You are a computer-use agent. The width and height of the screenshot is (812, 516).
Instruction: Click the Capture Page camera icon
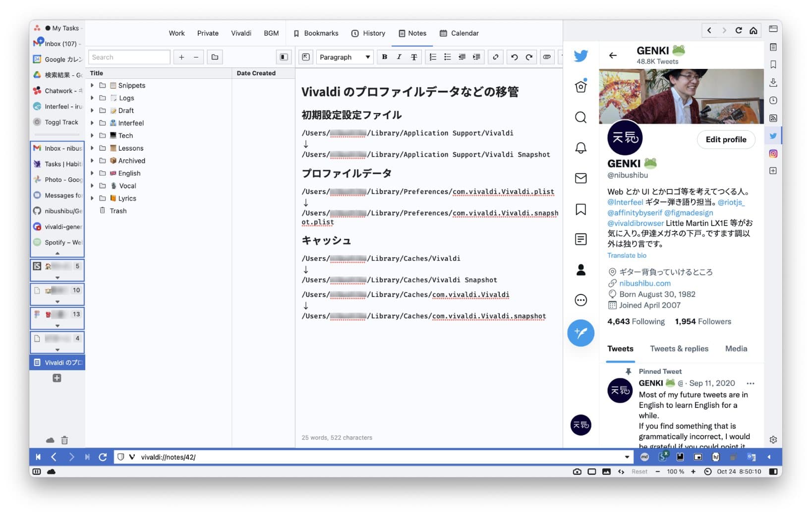(x=577, y=471)
